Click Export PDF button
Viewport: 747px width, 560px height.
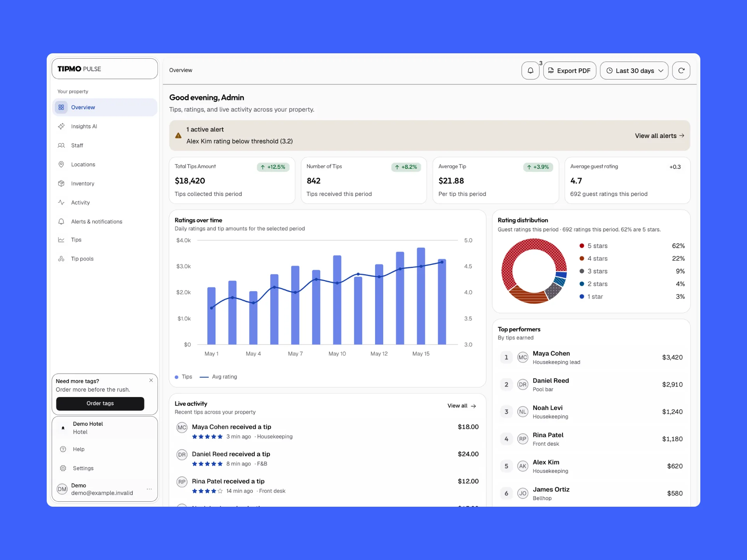pyautogui.click(x=570, y=70)
